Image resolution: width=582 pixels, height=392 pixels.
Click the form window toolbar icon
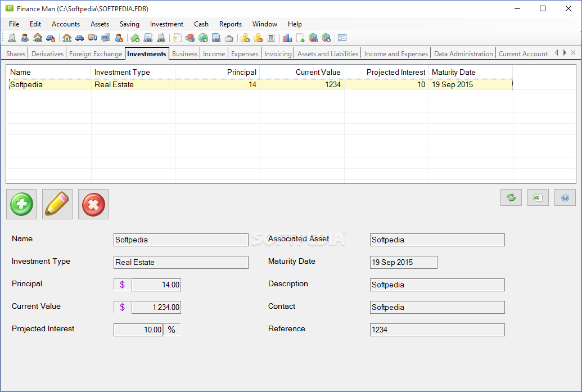pyautogui.click(x=342, y=38)
